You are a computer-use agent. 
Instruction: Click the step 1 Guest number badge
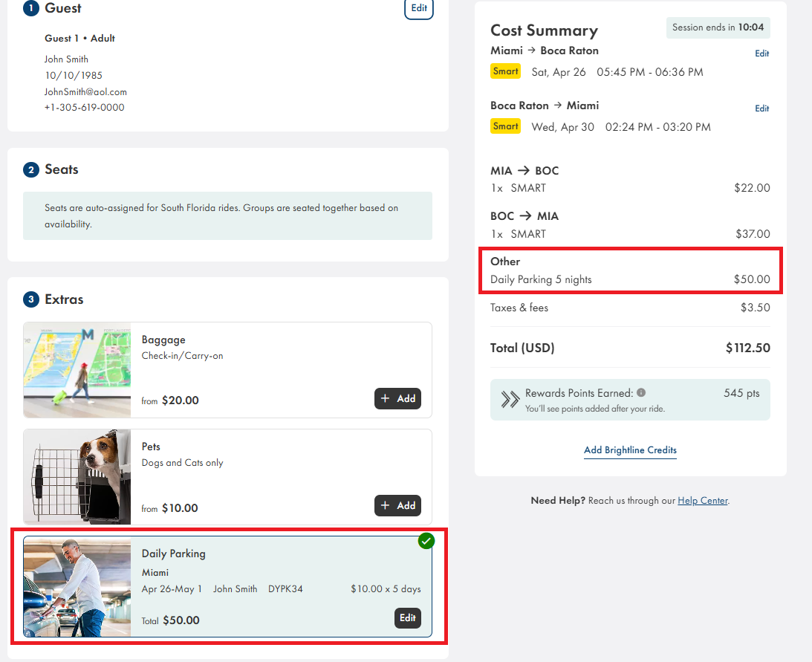tap(30, 8)
